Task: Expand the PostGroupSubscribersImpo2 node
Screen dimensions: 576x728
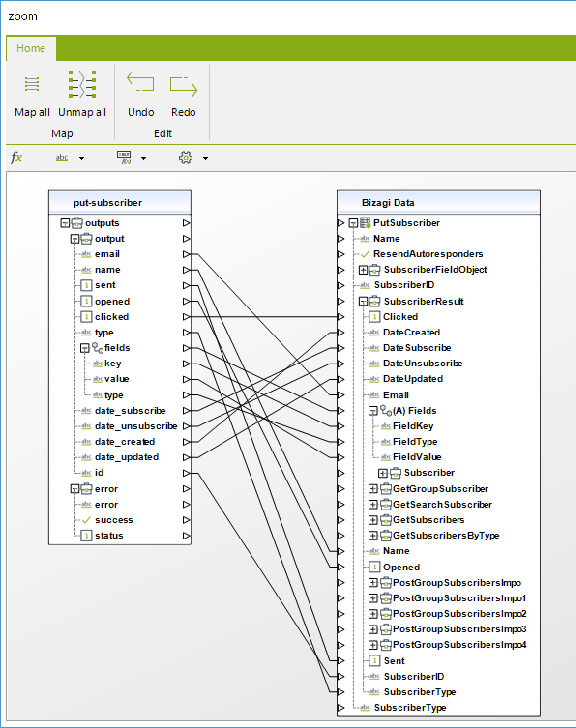Action: coord(373,614)
